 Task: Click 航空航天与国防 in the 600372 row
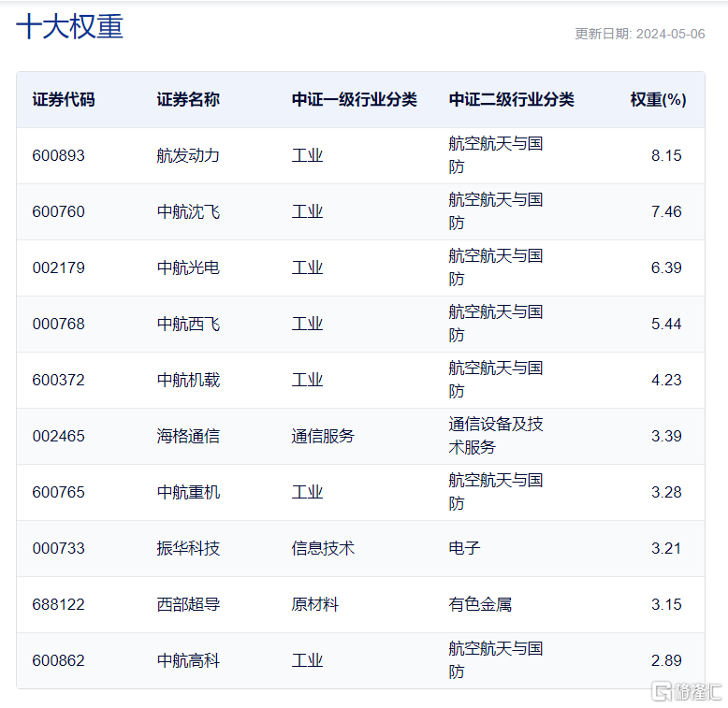[496, 380]
